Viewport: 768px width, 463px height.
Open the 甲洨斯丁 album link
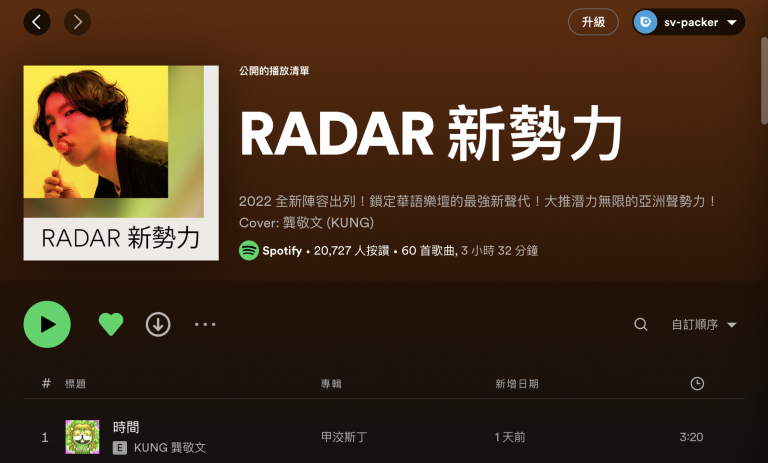pos(344,437)
